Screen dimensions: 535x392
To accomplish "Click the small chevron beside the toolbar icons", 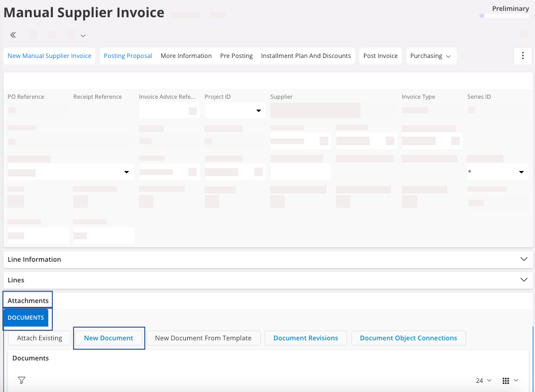I will point(83,36).
